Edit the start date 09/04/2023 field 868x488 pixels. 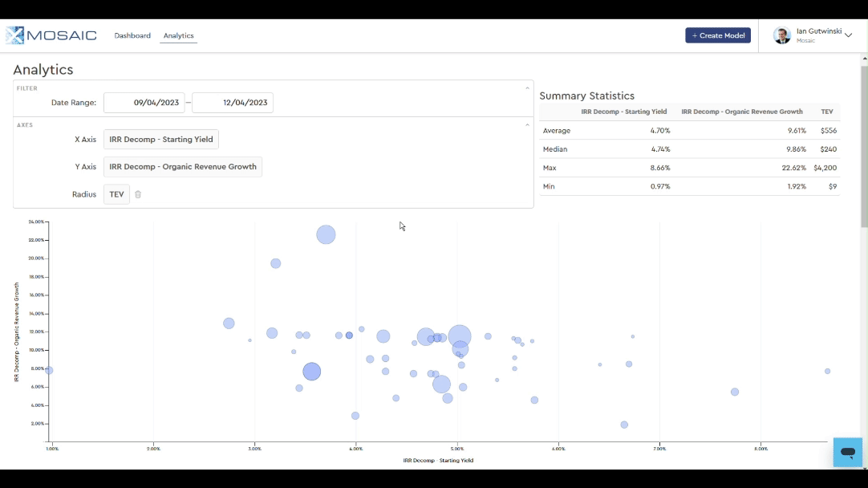pos(144,103)
